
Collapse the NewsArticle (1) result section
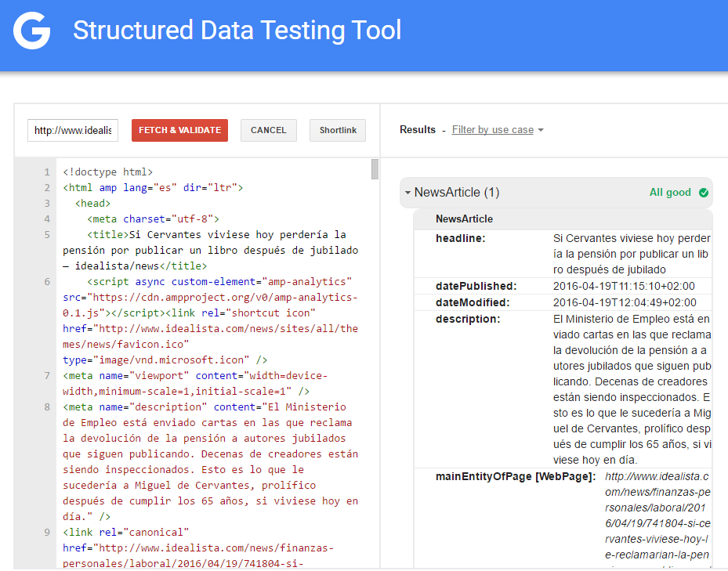408,193
